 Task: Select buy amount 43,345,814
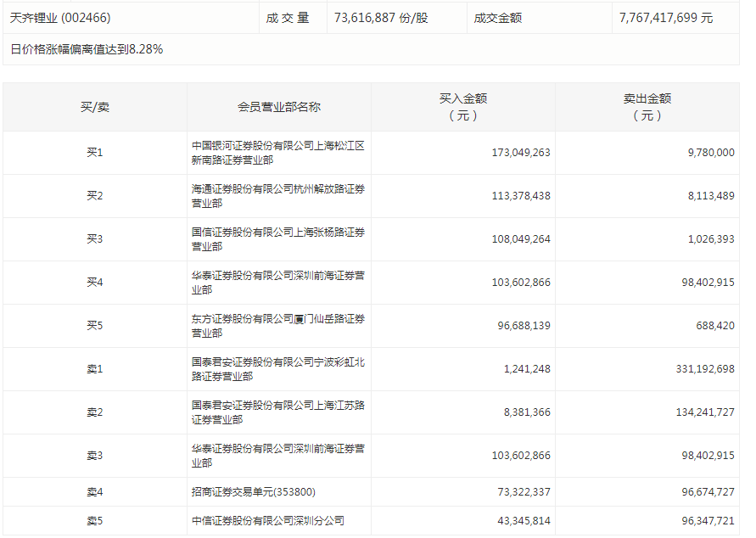524,521
